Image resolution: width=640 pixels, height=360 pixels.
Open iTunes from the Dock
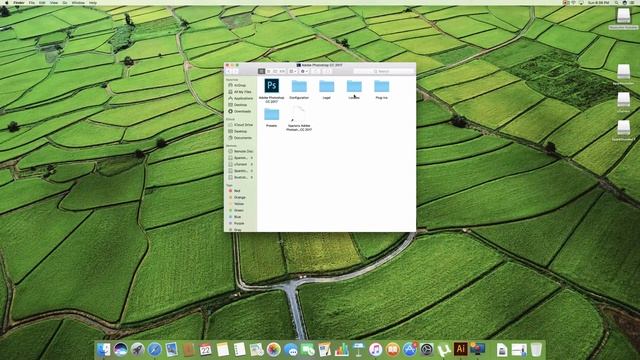pyautogui.click(x=376, y=349)
